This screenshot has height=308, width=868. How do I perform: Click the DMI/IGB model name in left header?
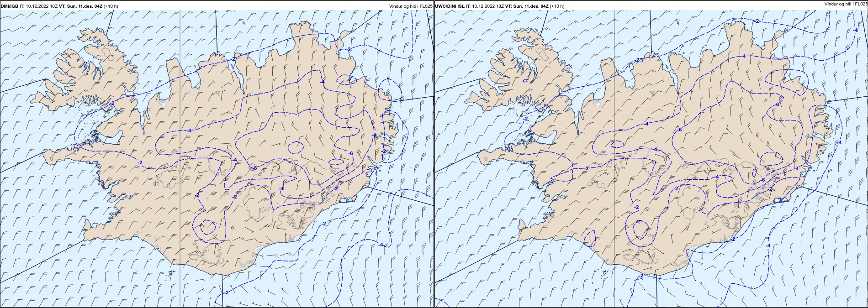[10, 6]
